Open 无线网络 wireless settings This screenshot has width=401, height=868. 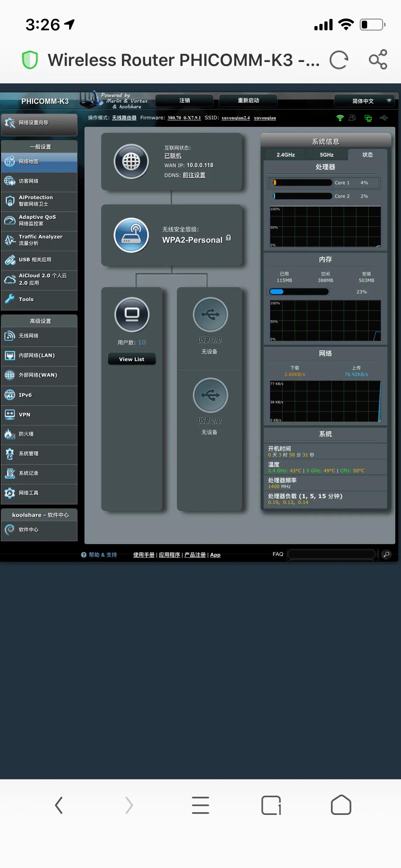39,336
